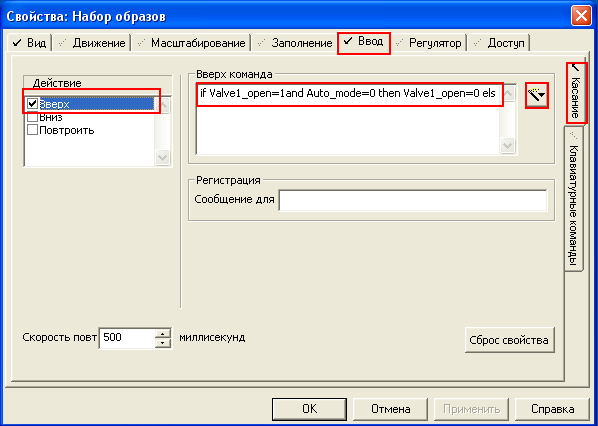The width and height of the screenshot is (598, 426).
Task: Switch to the Вид tab
Action: (29, 43)
